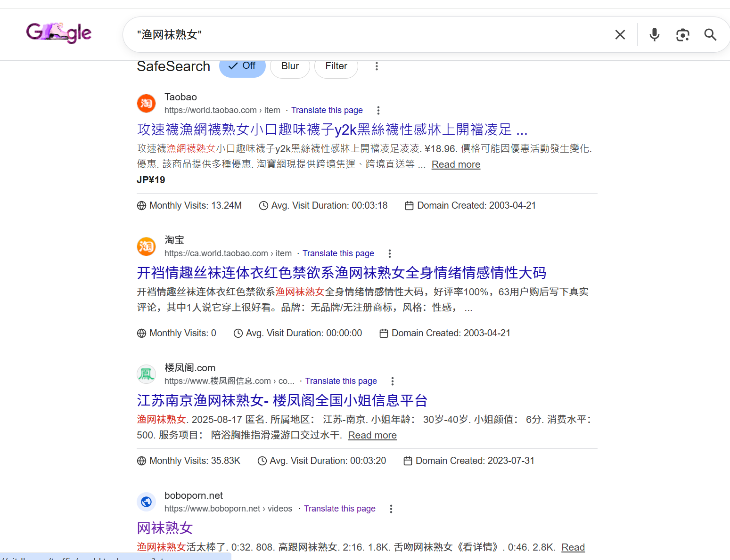The width and height of the screenshot is (730, 560).
Task: Switch SafeSearch to Filter
Action: point(336,66)
